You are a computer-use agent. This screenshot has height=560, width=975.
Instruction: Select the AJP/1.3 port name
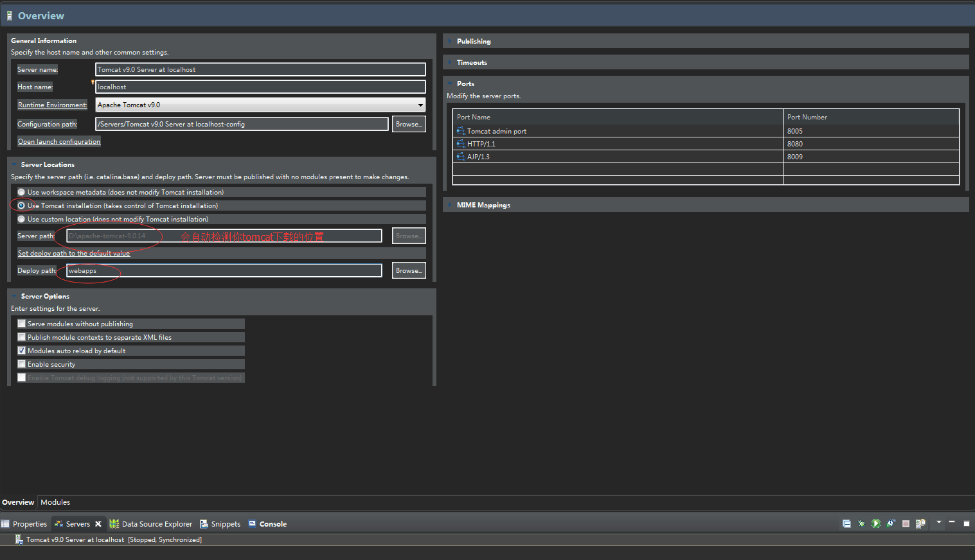point(478,157)
